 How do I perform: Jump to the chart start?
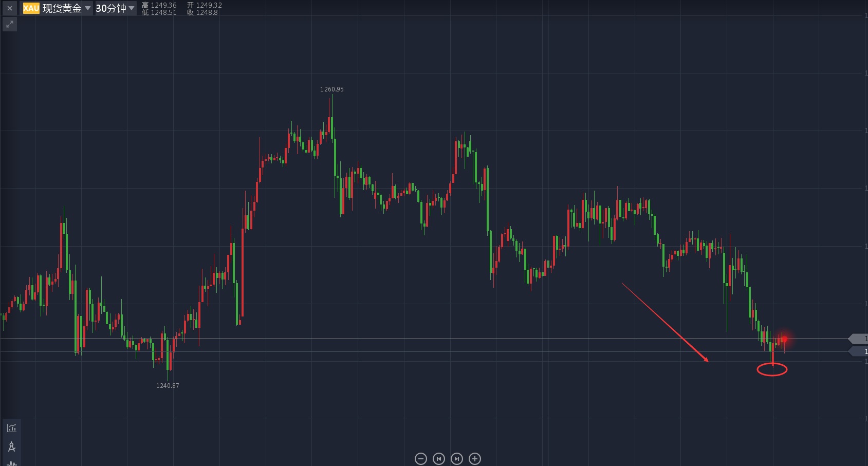click(439, 459)
